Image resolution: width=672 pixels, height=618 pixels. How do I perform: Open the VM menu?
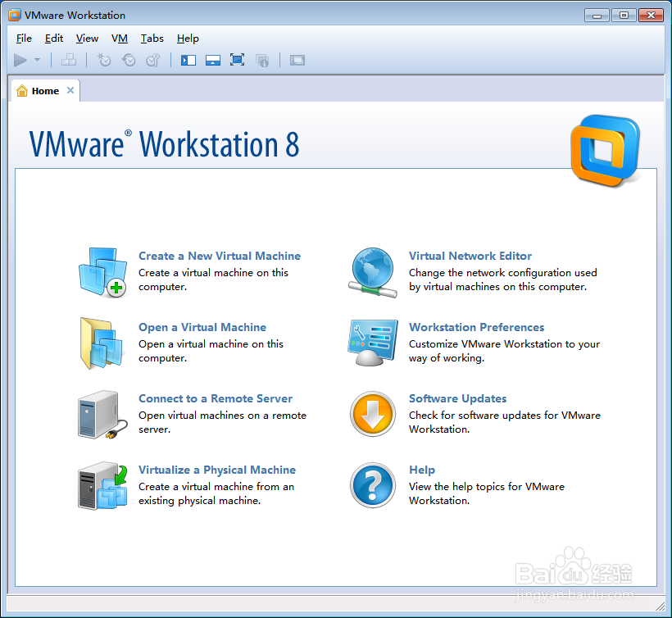120,39
